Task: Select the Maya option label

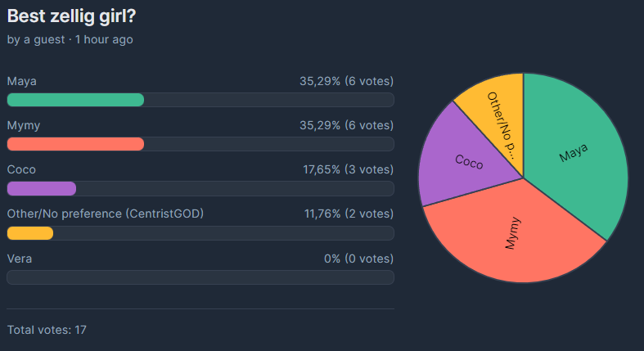Action: pyautogui.click(x=22, y=81)
